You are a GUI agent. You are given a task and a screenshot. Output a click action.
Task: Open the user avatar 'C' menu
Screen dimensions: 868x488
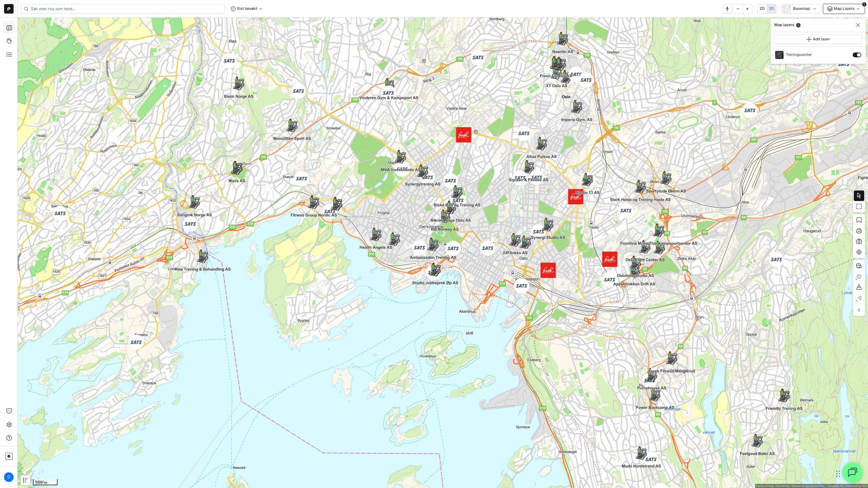point(9,477)
